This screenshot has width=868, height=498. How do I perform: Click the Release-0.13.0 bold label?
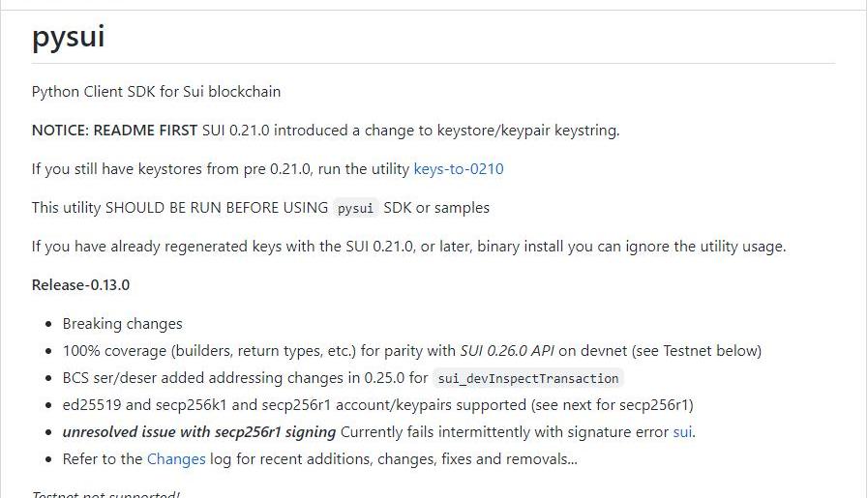point(80,285)
